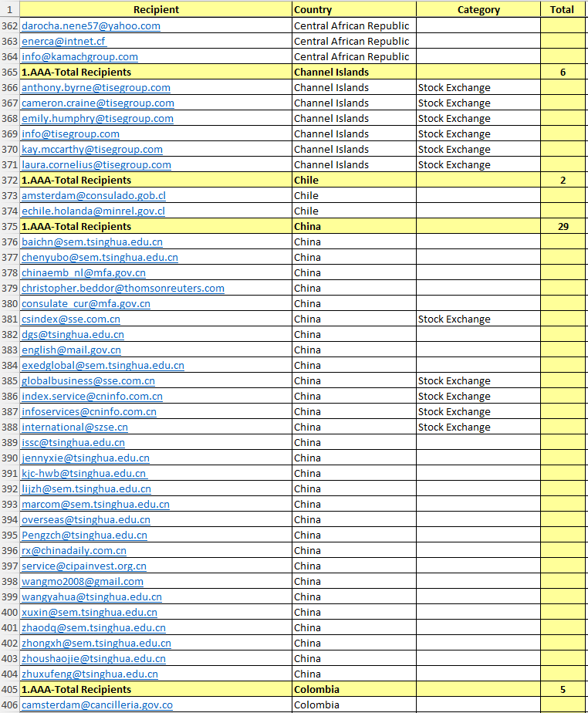Select Stock Exchange cell in row 388
This screenshot has height=713, width=588.
(x=478, y=428)
